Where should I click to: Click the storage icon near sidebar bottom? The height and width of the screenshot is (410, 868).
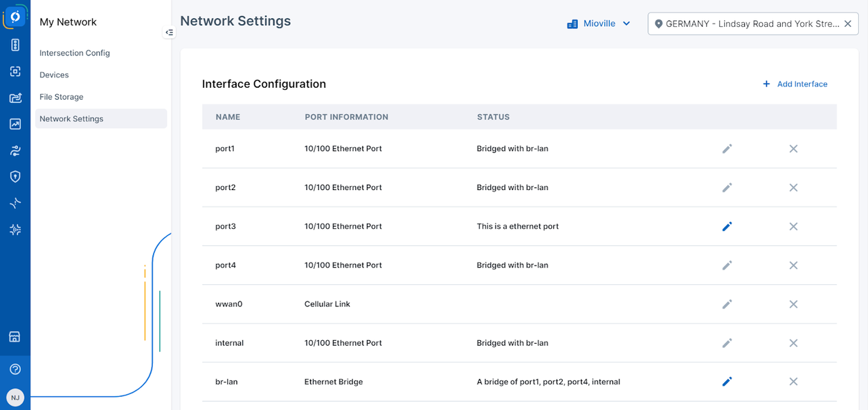pos(15,336)
